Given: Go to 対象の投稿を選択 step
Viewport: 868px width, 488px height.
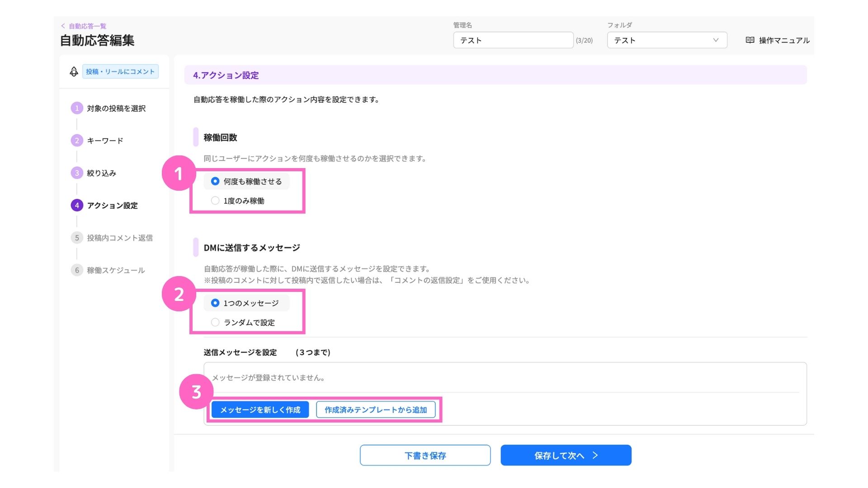Looking at the screenshot, I should point(116,108).
